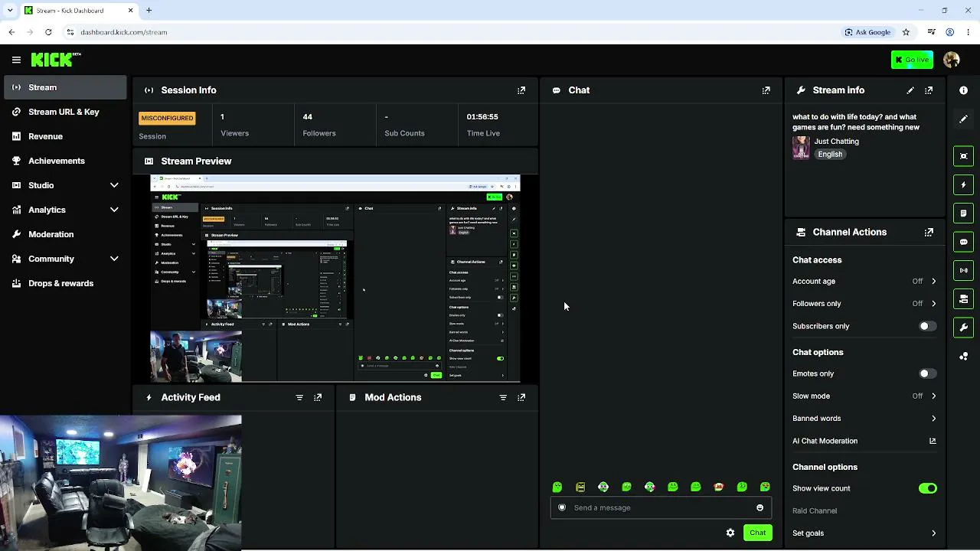Open the Kick profile avatar menu
This screenshot has width=980, height=551.
pyautogui.click(x=952, y=60)
